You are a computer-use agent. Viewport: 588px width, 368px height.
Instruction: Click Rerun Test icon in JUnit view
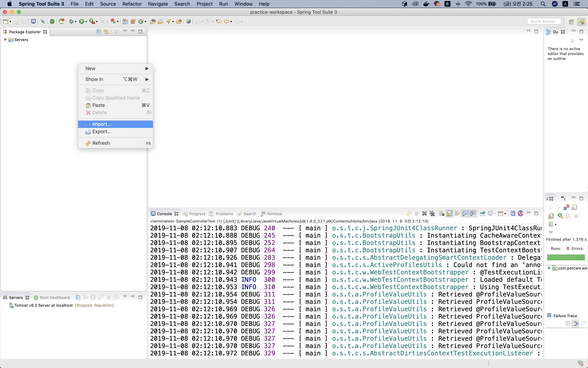[x=560, y=216]
